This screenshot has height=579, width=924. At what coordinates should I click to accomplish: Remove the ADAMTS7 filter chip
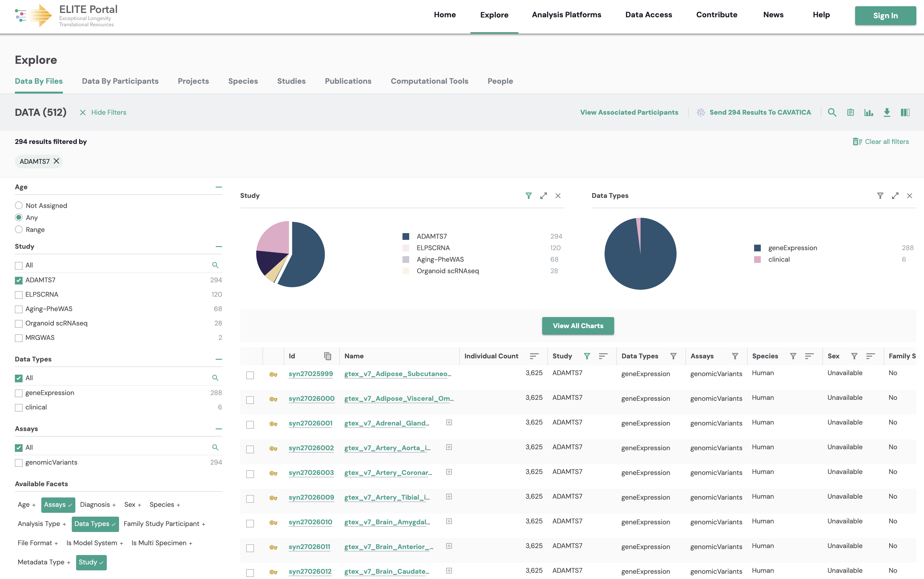[56, 161]
